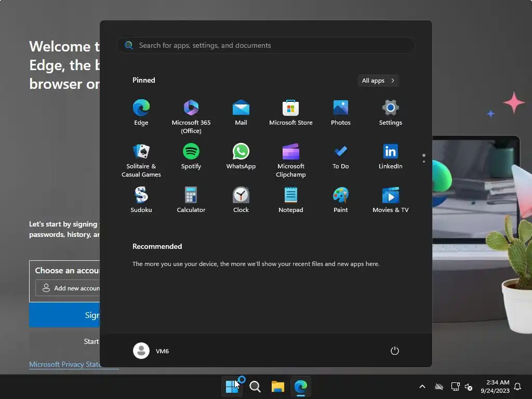The image size is (532, 399).
Task: Click the blue Sign in button in Edge
Action: point(64,315)
